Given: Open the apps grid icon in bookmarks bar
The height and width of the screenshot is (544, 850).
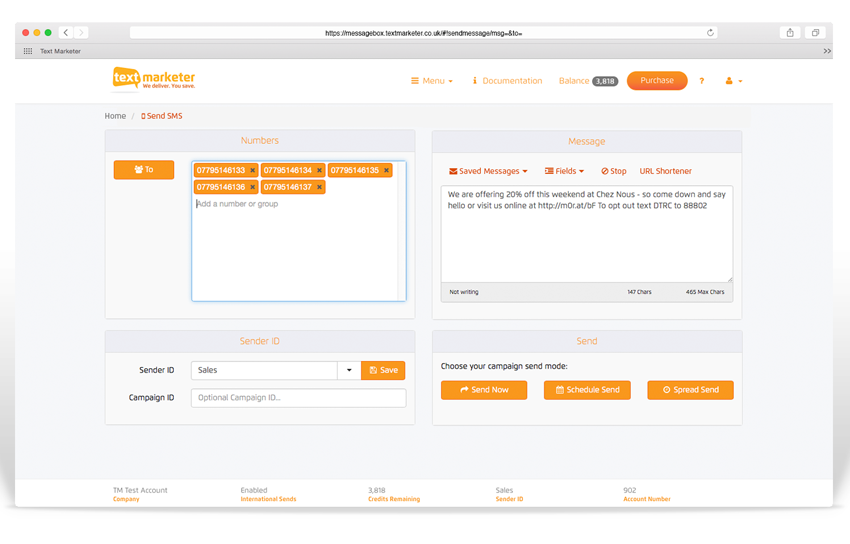Looking at the screenshot, I should [28, 51].
